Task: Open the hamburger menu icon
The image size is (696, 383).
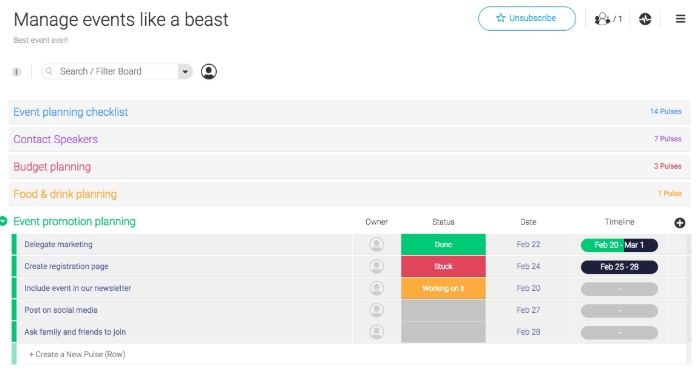Action: pyautogui.click(x=680, y=19)
